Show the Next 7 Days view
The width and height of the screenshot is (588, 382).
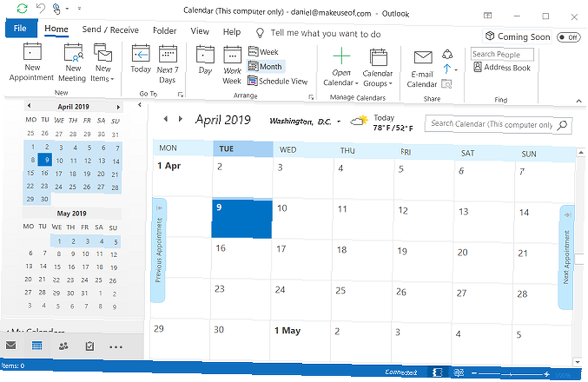click(167, 64)
